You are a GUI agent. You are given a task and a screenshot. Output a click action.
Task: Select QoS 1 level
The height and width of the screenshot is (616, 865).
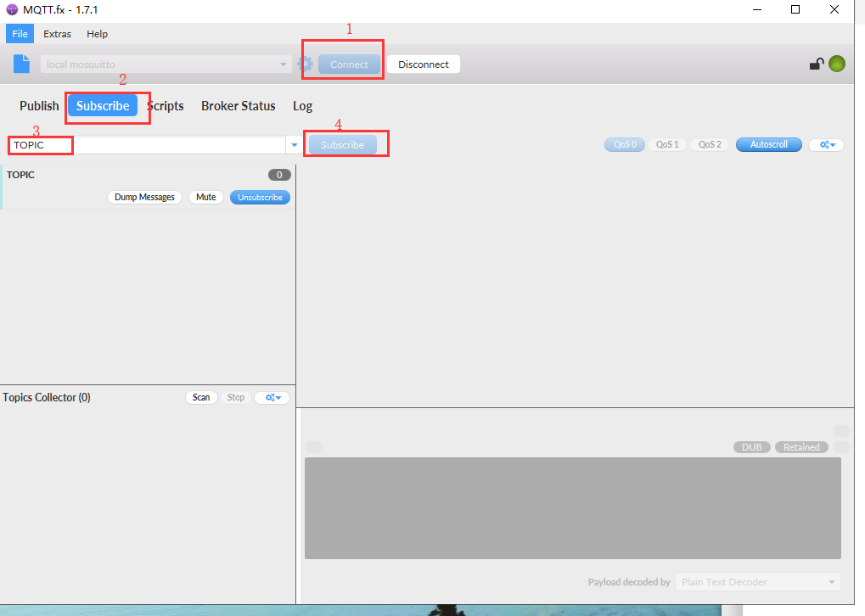click(x=667, y=145)
